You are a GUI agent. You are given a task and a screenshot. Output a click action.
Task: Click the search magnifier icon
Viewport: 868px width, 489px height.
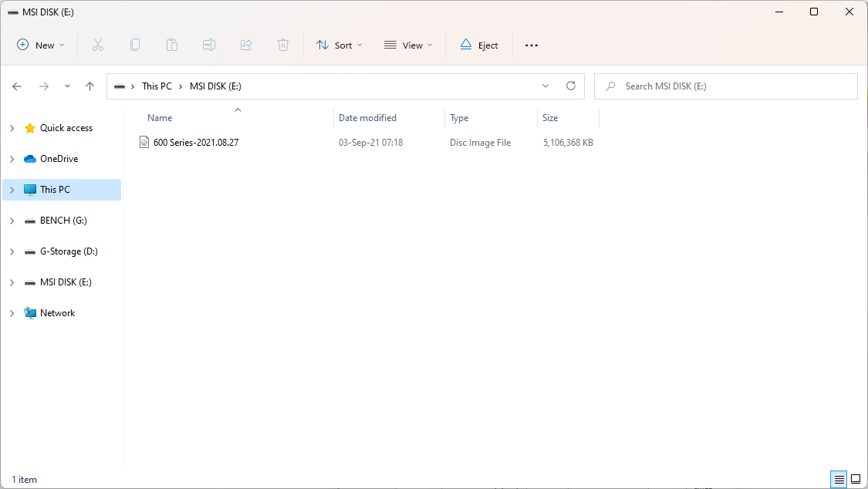pos(610,86)
